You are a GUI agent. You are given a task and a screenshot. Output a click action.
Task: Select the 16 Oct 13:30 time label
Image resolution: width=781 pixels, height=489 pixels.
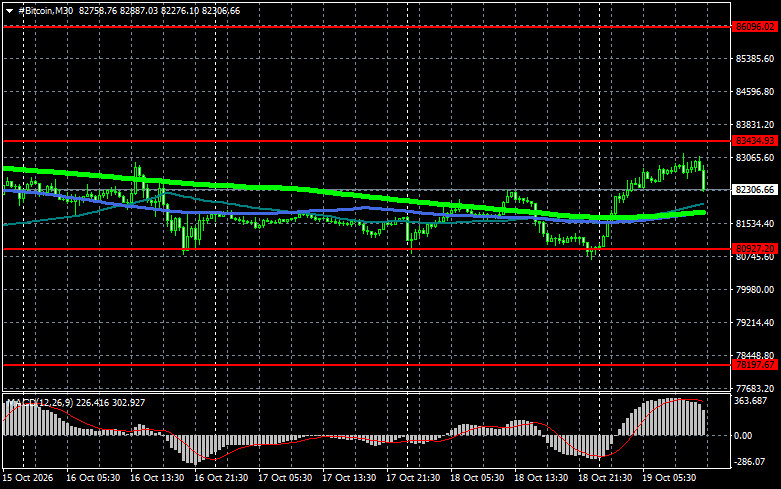pyautogui.click(x=157, y=478)
